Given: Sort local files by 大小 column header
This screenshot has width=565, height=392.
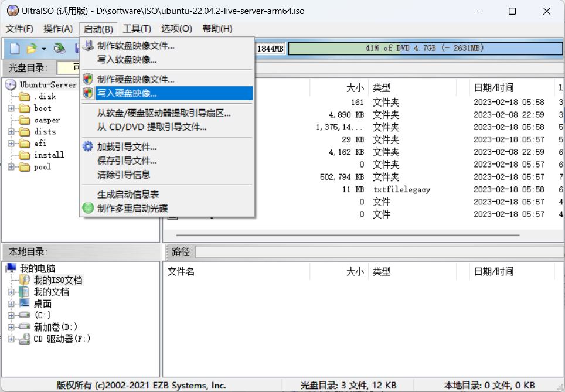Looking at the screenshot, I should pos(339,271).
